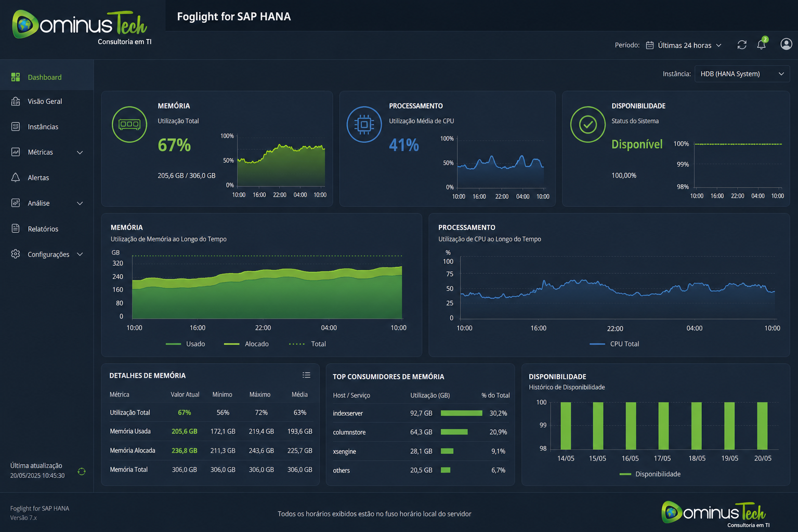Open the Dashboard sidebar item
The width and height of the screenshot is (798, 532).
47,77
